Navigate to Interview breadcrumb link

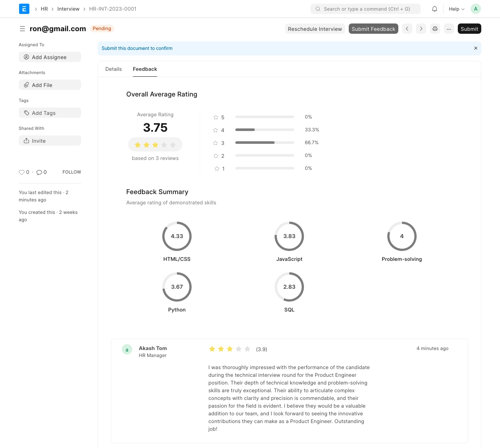[x=68, y=9]
